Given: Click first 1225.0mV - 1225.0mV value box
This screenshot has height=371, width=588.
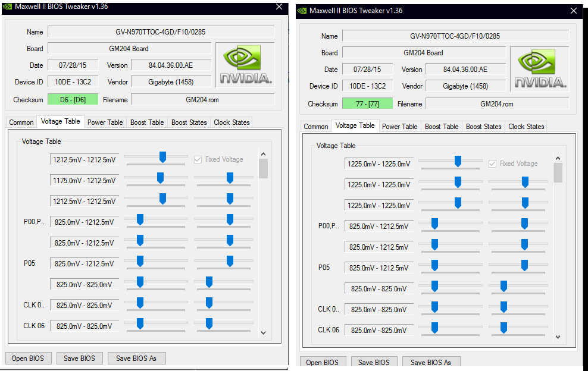Looking at the screenshot, I should coord(379,164).
